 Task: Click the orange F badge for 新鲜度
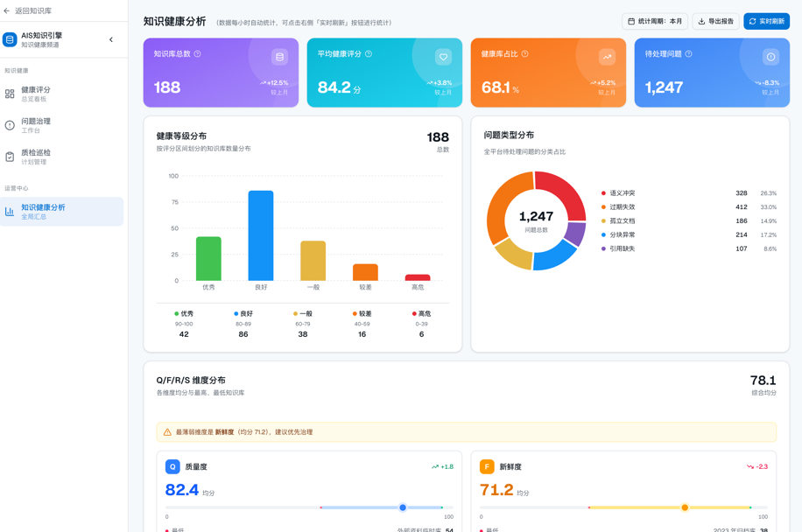click(487, 466)
